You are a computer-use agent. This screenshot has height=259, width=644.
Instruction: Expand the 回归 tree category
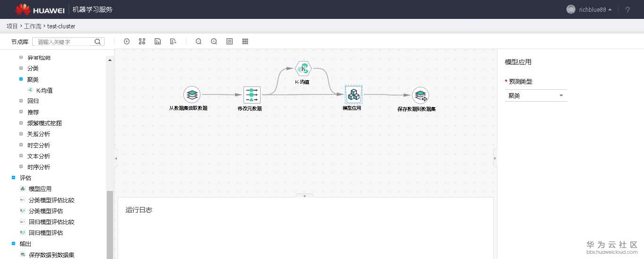[x=21, y=101]
